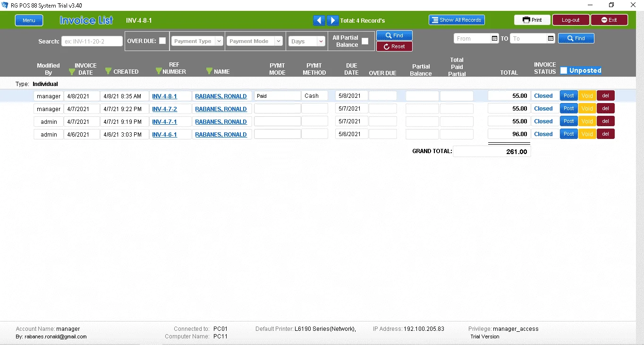The width and height of the screenshot is (644, 345).
Task: Open RABANES, RONALD link in INV-4-6-1 row
Action: [x=221, y=135]
